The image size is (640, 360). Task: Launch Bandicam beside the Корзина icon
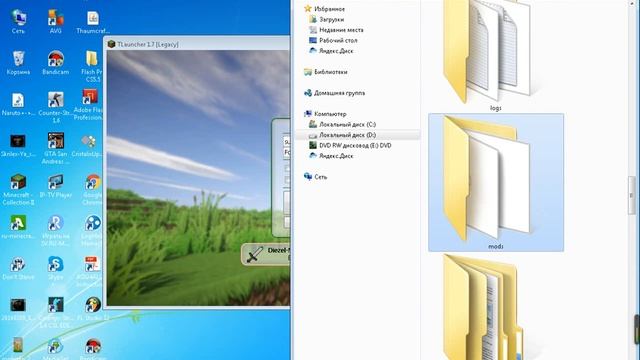tap(56, 62)
